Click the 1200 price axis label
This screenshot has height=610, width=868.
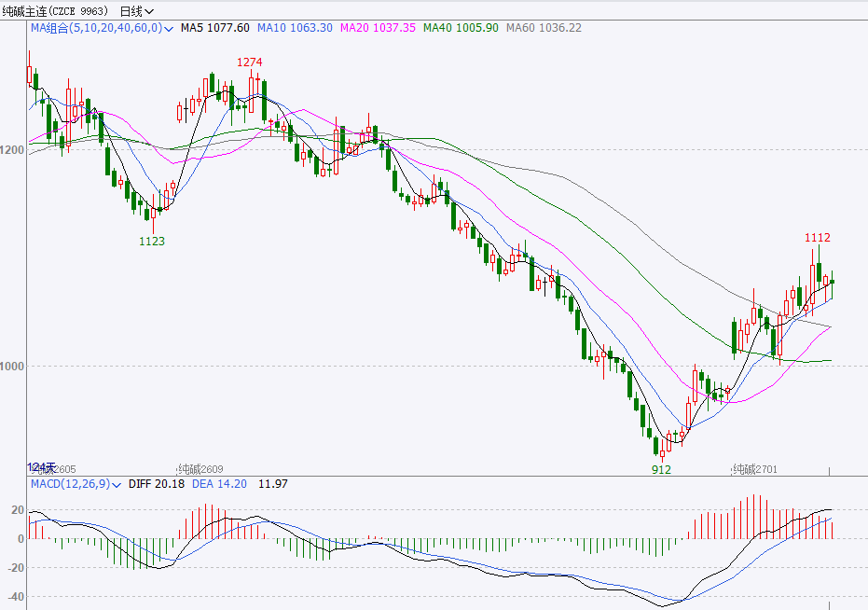[12, 149]
